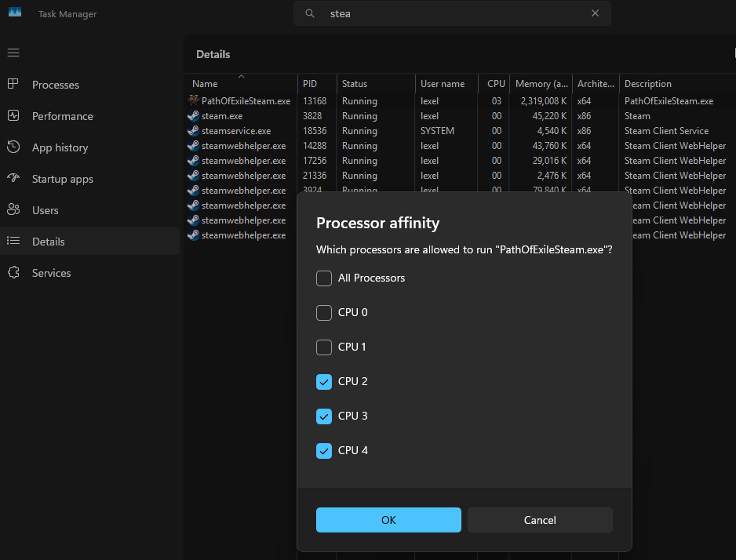
Task: Click the PathOfExileSteam.exe process icon
Action: tap(193, 100)
